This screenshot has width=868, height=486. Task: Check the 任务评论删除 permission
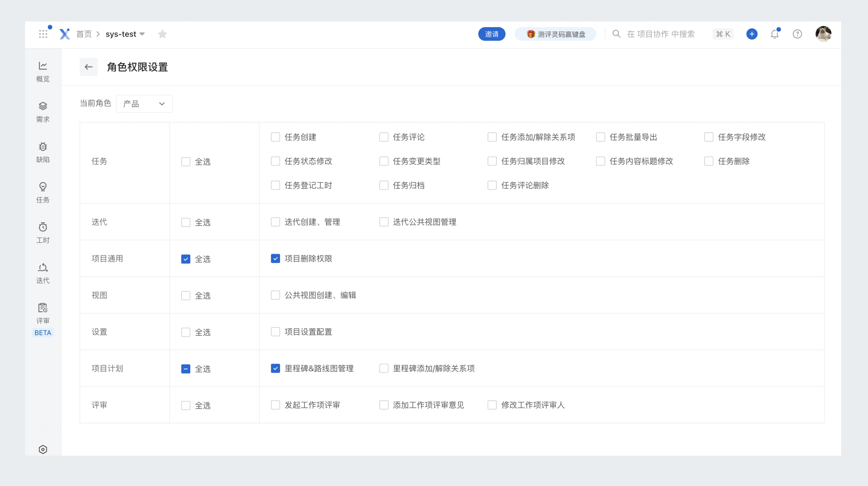pyautogui.click(x=492, y=185)
